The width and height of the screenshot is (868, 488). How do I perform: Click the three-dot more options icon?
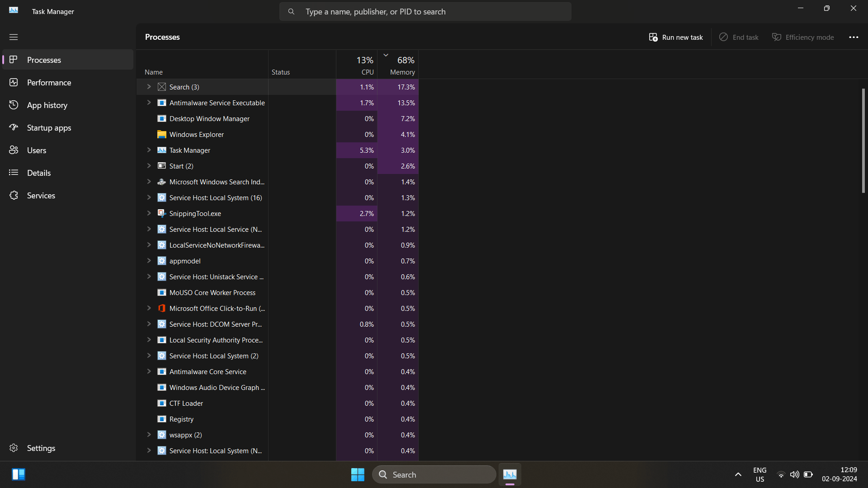coord(854,37)
